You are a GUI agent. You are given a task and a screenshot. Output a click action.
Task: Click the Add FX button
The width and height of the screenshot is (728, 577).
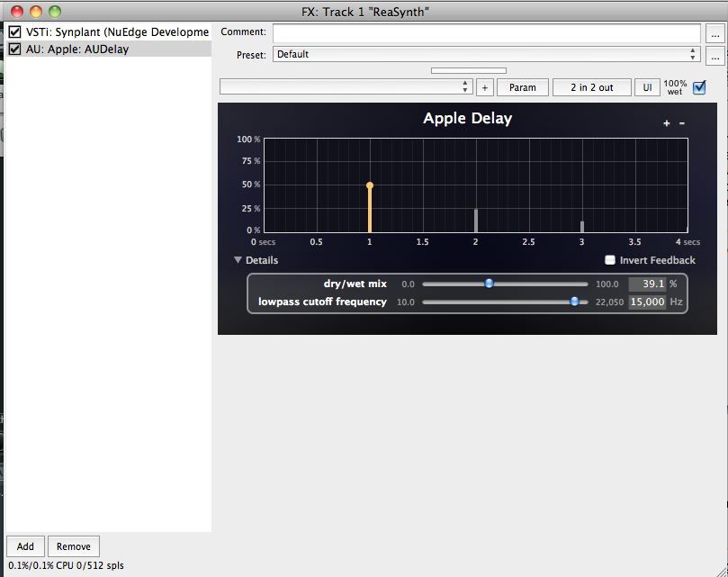click(25, 546)
